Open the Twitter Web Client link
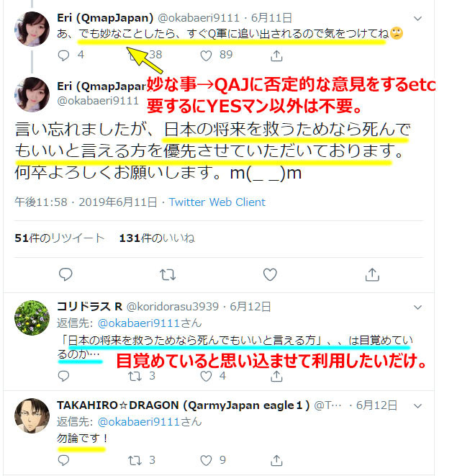The width and height of the screenshot is (452, 476). pos(217,202)
